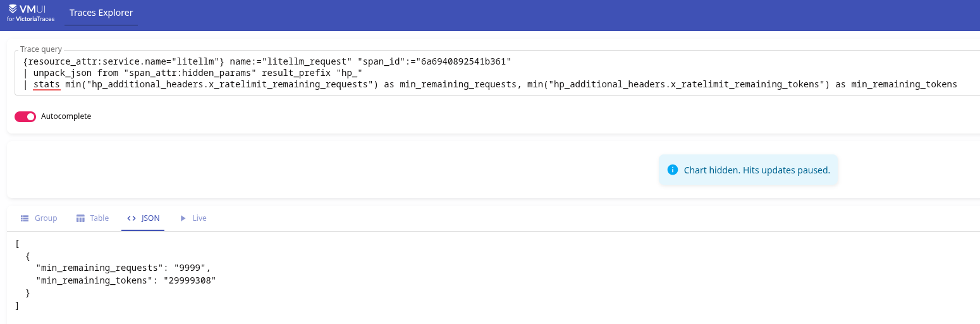Toggle the Autocomplete switch off
This screenshot has width=980, height=324.
(x=25, y=116)
